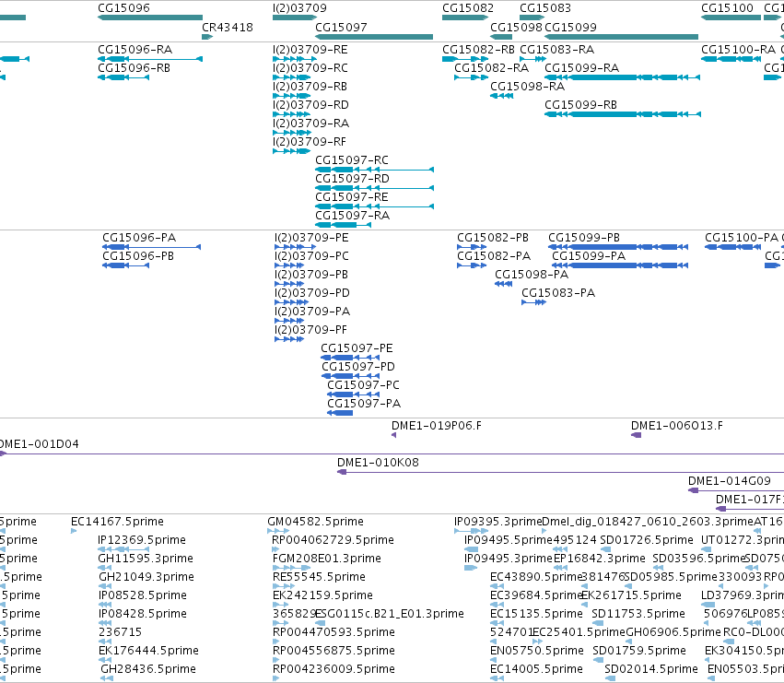Screen dimensions: 784x683
Task: Open protein l(2)03709-PF
Action: pos(310,330)
